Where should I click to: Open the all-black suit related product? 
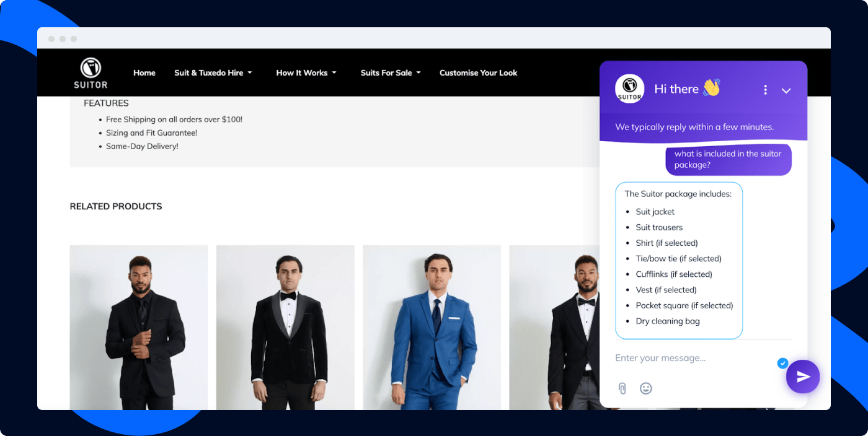(x=139, y=328)
